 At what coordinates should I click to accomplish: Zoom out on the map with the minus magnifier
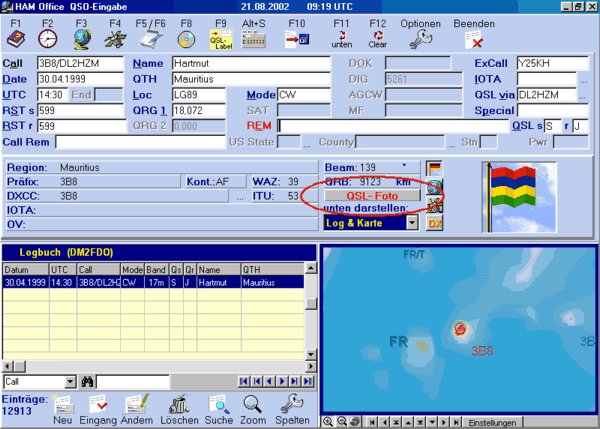click(x=342, y=422)
